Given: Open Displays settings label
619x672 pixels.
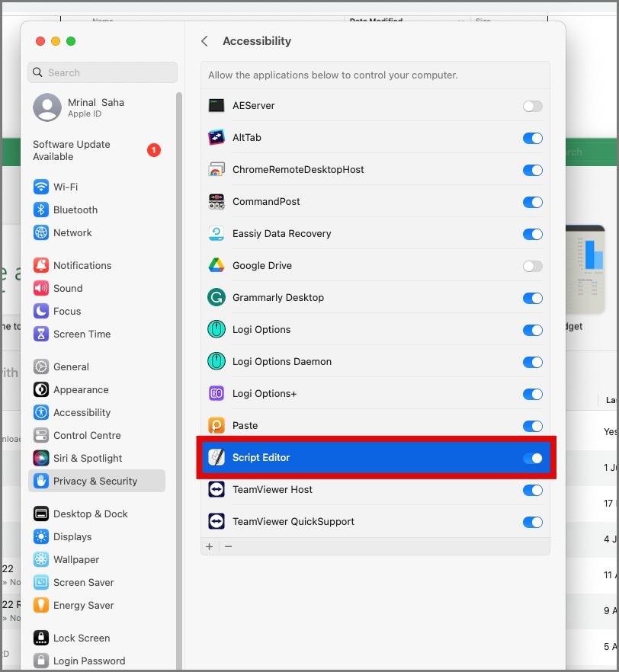Looking at the screenshot, I should 72,536.
